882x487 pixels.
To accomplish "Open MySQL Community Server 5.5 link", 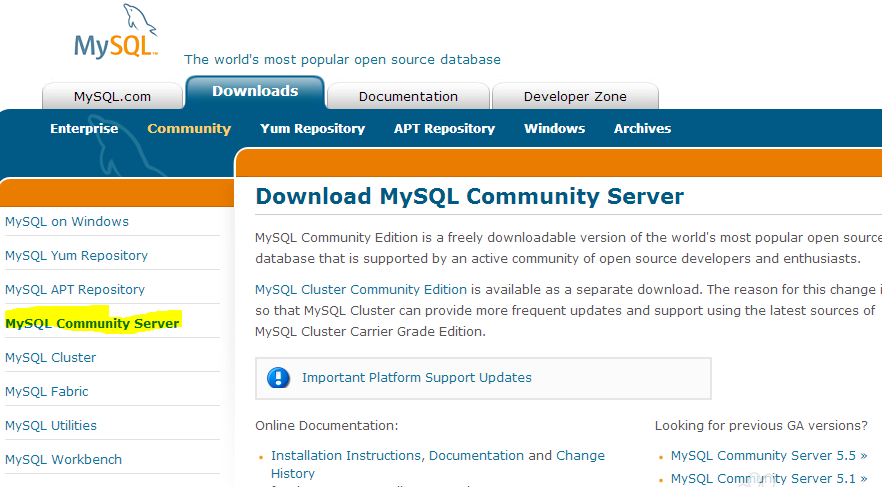I will 768,456.
